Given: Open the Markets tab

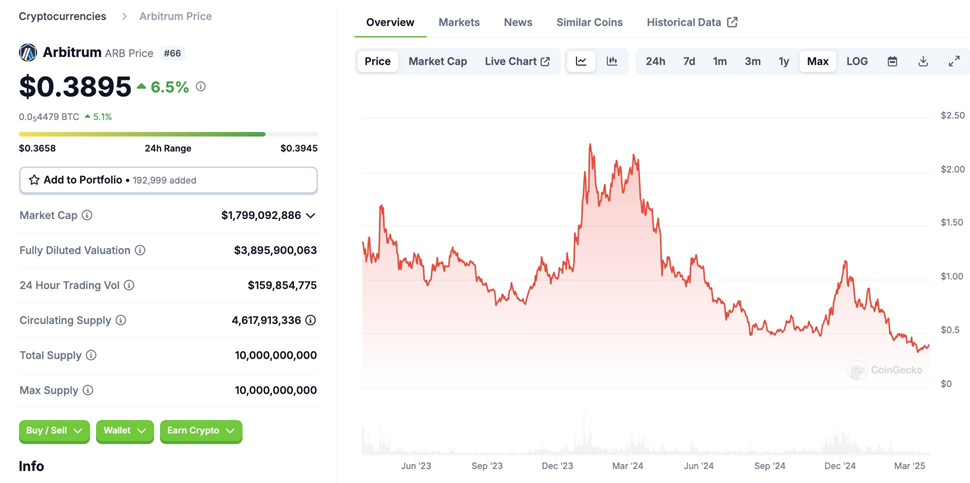Looking at the screenshot, I should pyautogui.click(x=459, y=22).
